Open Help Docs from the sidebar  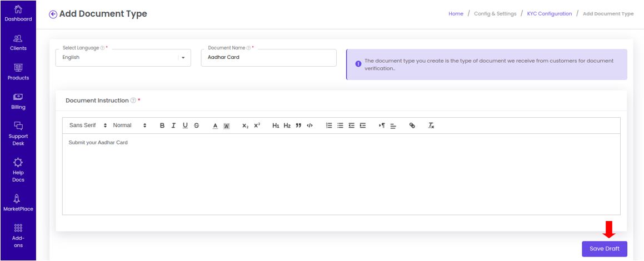18,170
